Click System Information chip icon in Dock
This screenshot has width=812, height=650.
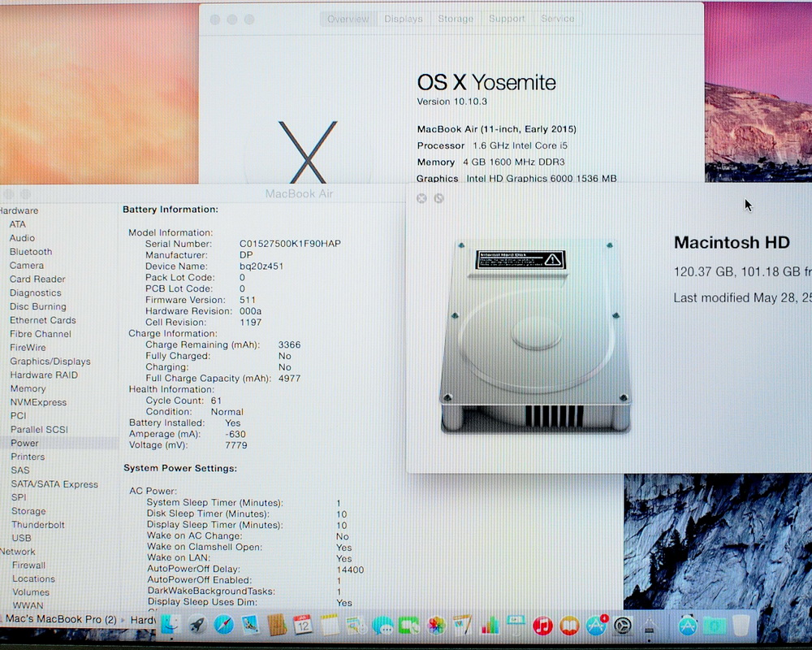(650, 626)
